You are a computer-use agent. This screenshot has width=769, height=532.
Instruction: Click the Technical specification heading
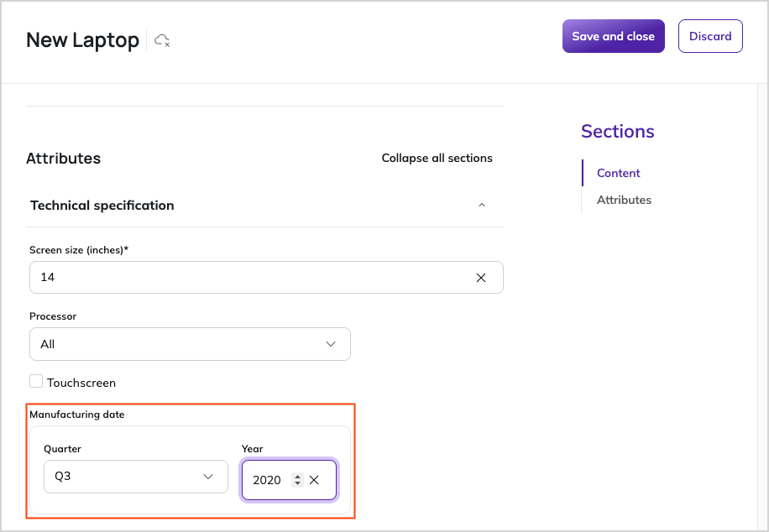(102, 206)
